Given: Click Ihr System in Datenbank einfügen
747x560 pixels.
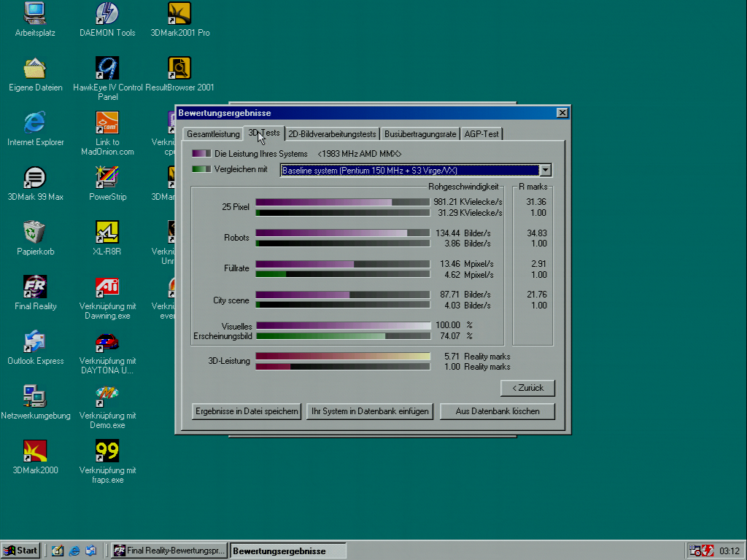Looking at the screenshot, I should point(370,411).
